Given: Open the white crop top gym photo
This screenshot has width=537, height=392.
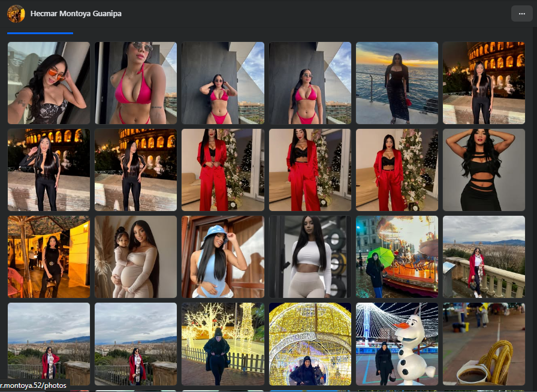Looking at the screenshot, I should (310, 257).
